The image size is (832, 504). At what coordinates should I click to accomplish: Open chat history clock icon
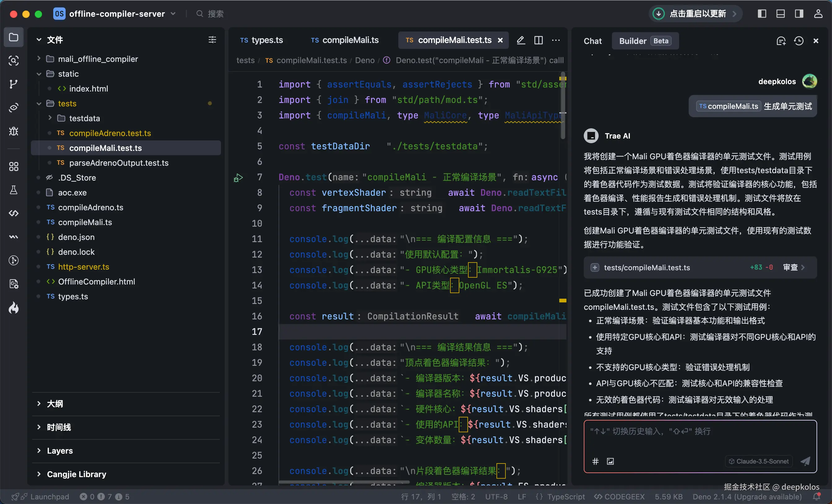point(799,41)
